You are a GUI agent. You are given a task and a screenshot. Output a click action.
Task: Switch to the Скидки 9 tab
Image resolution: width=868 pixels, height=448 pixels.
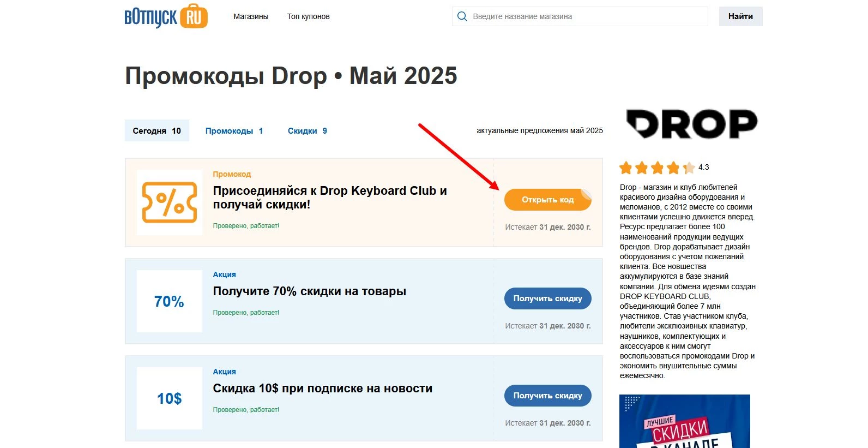[x=308, y=131]
